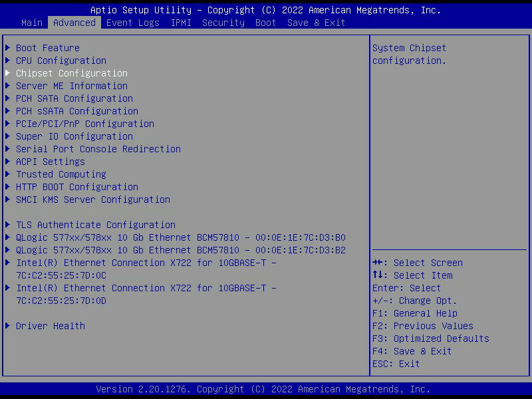
Task: Click the arrow beside Boot Feature
Action: (7, 47)
